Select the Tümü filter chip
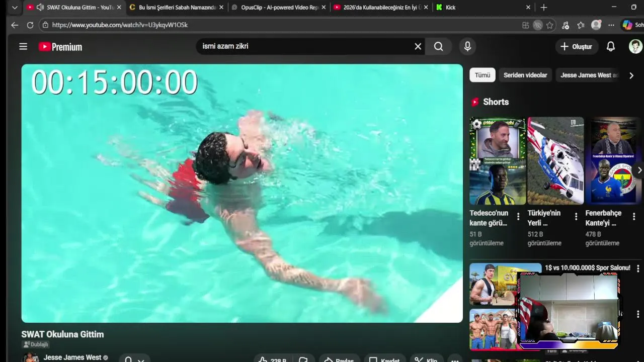 (482, 75)
